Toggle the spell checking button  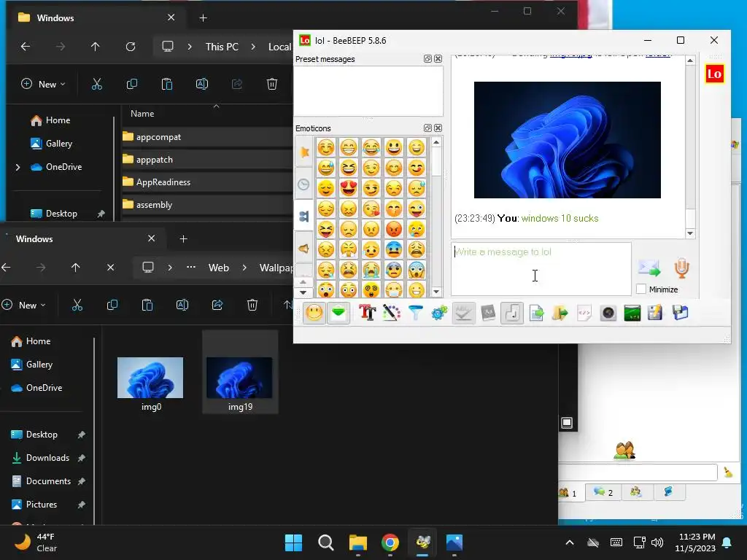463,313
